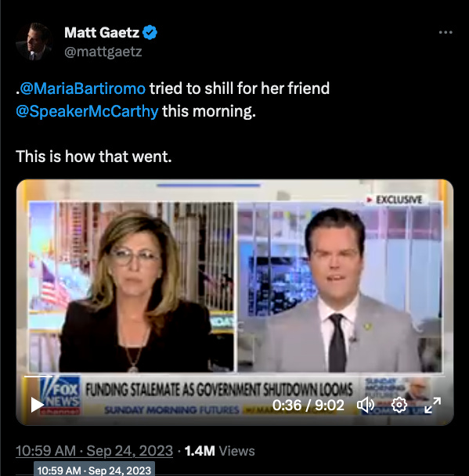Viewport: 469px width, 476px height.
Task: Click the date tooltip below the timestamp
Action: (94, 470)
